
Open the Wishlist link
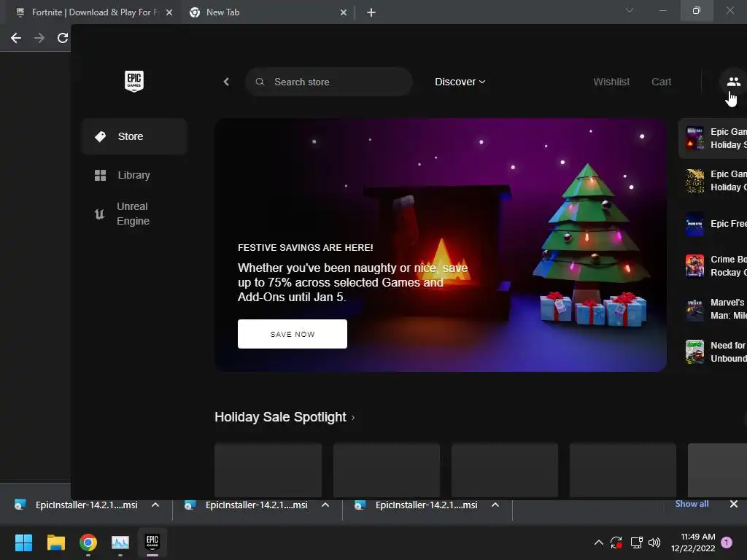pyautogui.click(x=611, y=82)
